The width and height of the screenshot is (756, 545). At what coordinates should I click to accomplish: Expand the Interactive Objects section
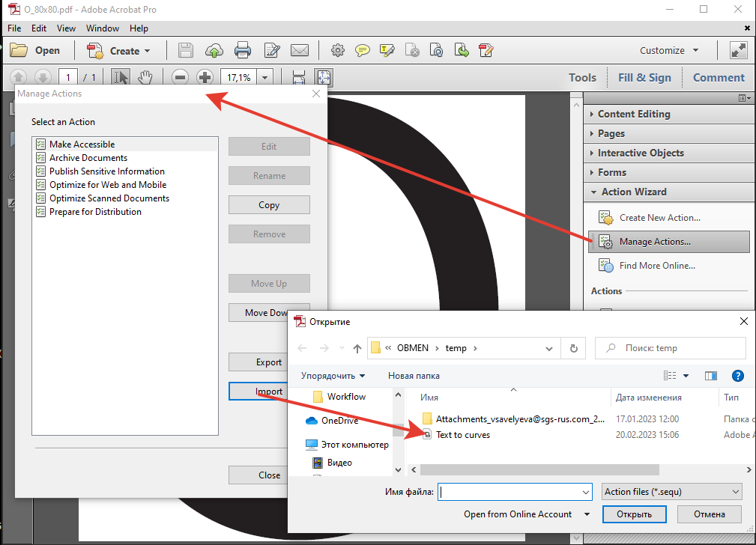pyautogui.click(x=668, y=153)
